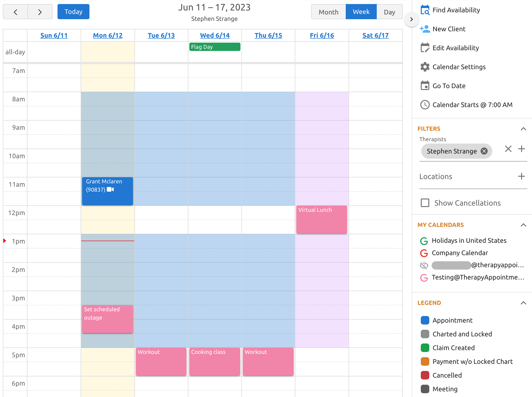This screenshot has height=397, width=532.
Task: Show the hidden @therapyappoi calendar eye icon
Action: tap(424, 266)
